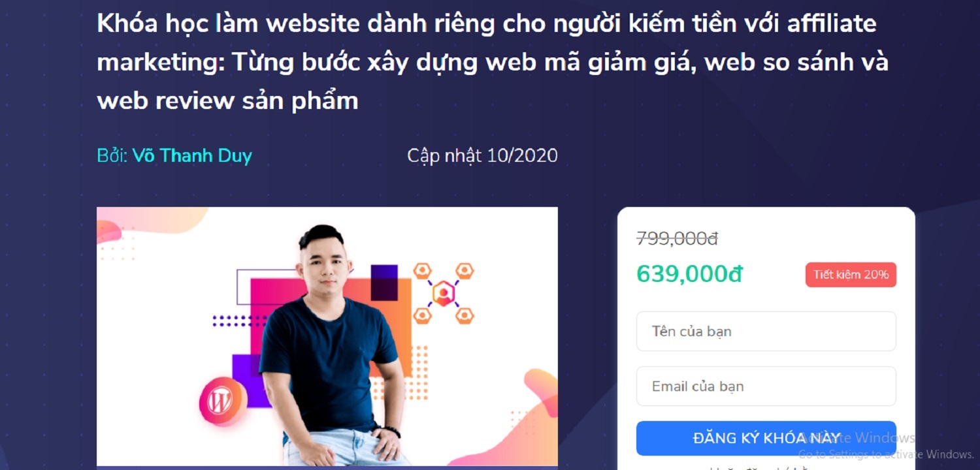Click the Activate Windows watermark text
This screenshot has height=470, width=980.
click(857, 445)
